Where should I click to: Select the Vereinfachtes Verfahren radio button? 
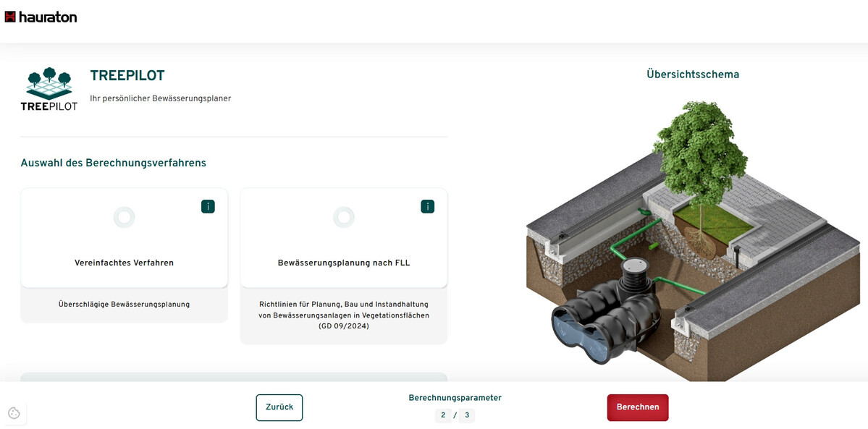(x=124, y=217)
